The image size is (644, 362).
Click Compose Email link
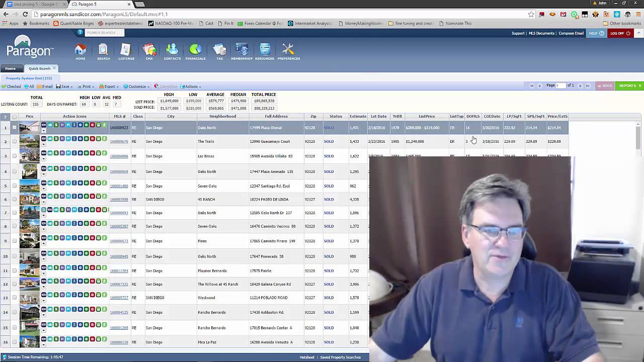tap(571, 33)
